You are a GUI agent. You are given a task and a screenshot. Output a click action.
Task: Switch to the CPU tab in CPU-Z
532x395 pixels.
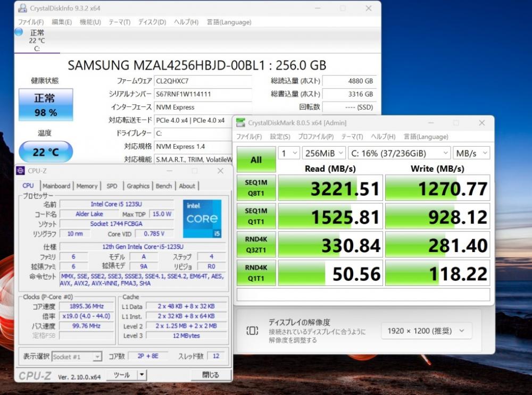coord(28,186)
